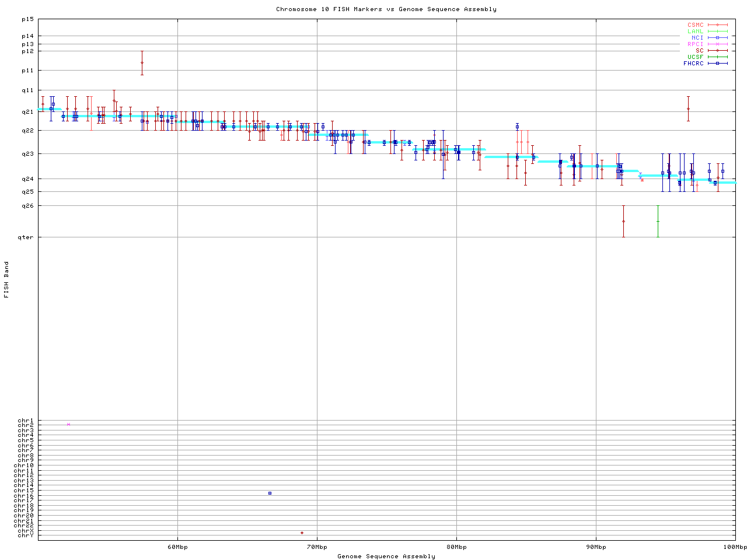Click the red outlier point between p12 and p11

(142, 62)
